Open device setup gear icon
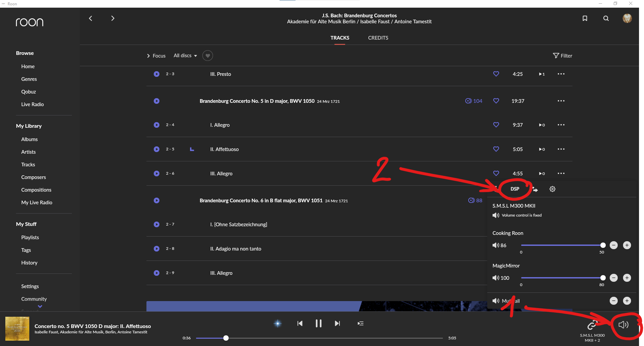644x346 pixels. (x=552, y=189)
